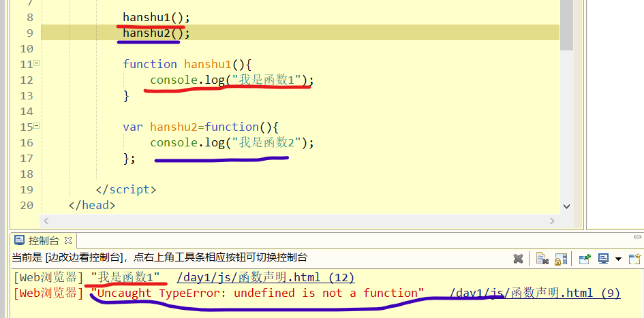644x318 pixels.
Task: Click the closing </script> tag
Action: click(x=126, y=189)
